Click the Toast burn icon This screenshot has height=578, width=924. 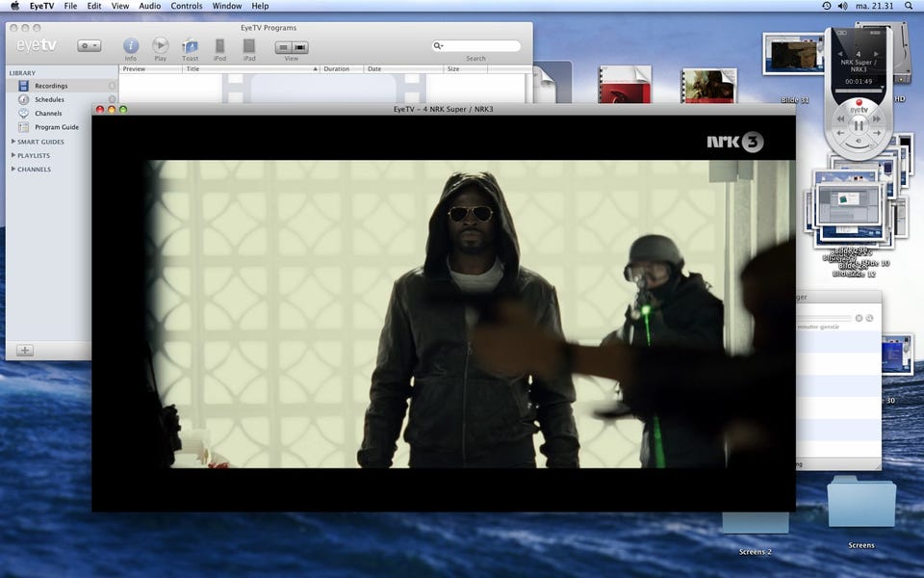(x=190, y=46)
